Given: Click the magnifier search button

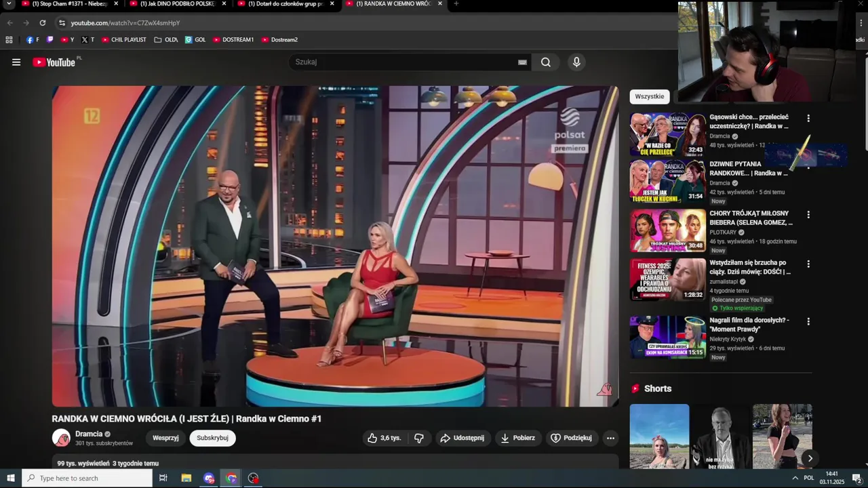Looking at the screenshot, I should [x=546, y=62].
